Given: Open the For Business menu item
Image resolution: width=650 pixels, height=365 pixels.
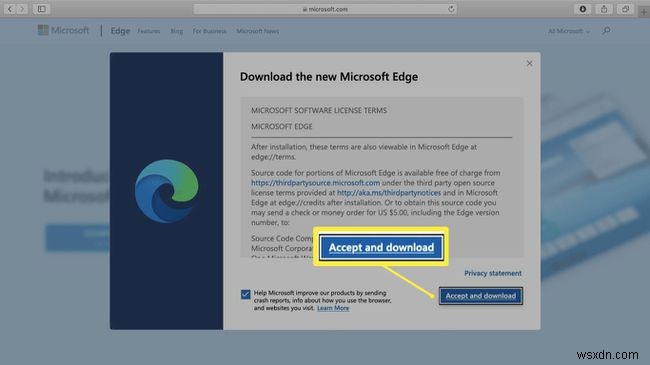Looking at the screenshot, I should click(209, 31).
